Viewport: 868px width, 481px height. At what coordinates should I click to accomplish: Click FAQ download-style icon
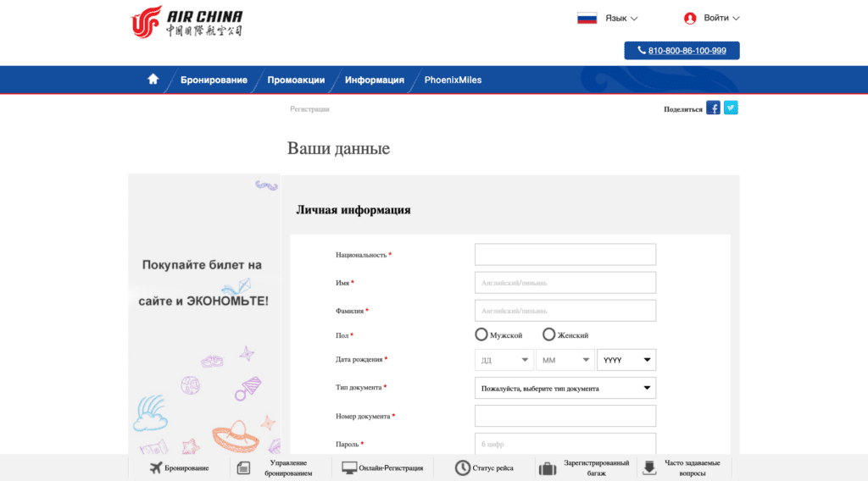point(649,467)
